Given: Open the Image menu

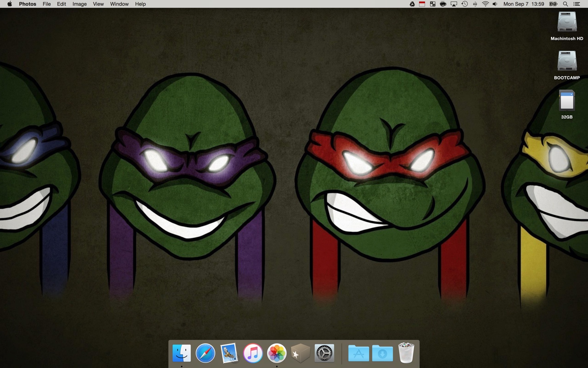Looking at the screenshot, I should 80,4.
